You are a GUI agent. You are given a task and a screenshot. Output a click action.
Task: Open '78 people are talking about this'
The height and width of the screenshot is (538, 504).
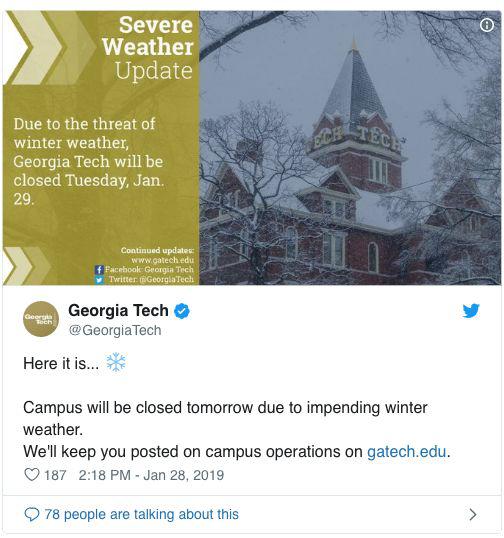tap(141, 514)
